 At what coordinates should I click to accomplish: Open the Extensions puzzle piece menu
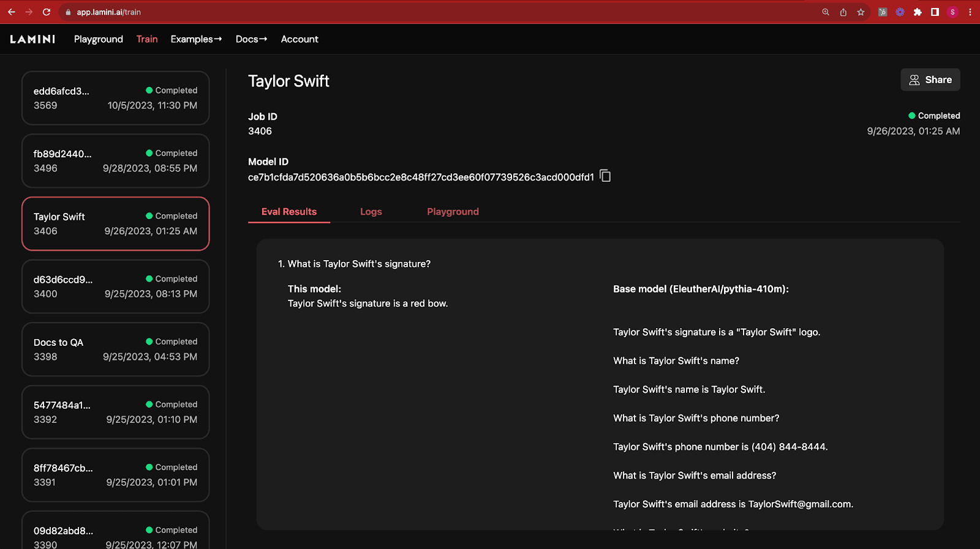pos(918,12)
